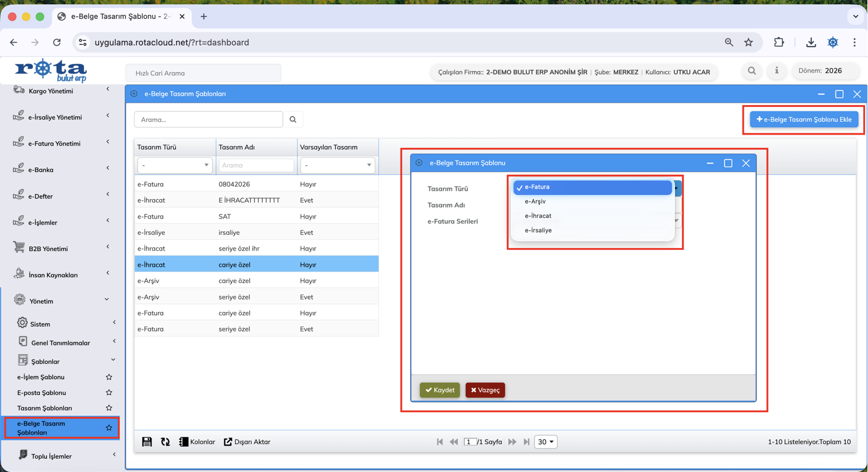Open the Tasarım Türü column filter dropdown
The image size is (868, 472).
click(174, 165)
